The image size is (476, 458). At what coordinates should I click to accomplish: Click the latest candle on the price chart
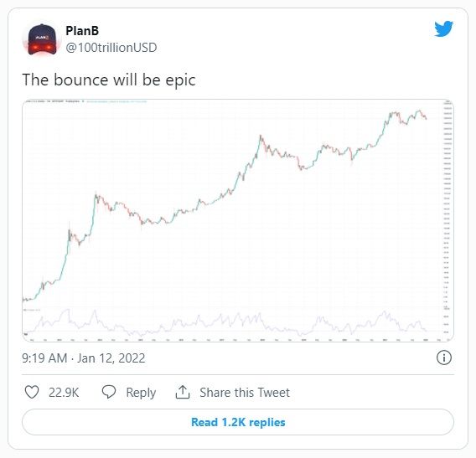click(427, 118)
